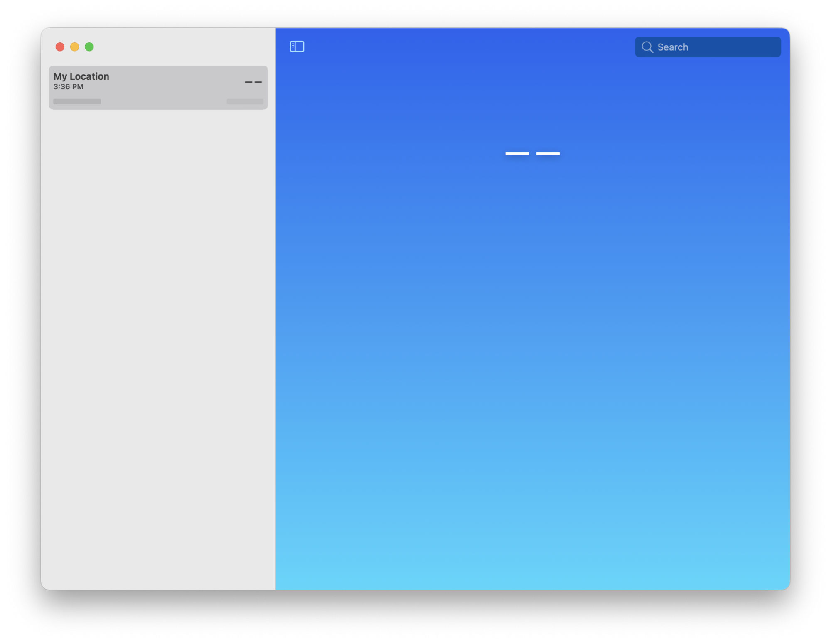Close the Weather window with red button
Viewport: 831px width, 644px height.
click(x=60, y=47)
